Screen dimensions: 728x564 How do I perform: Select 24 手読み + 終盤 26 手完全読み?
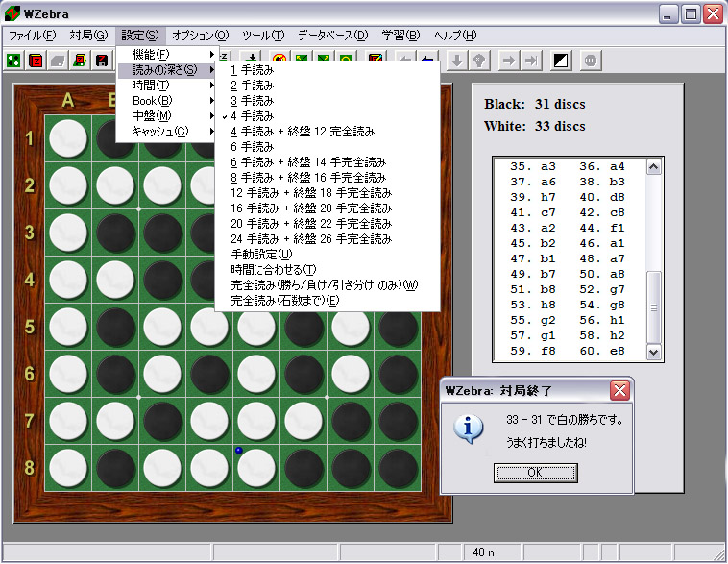click(328, 239)
